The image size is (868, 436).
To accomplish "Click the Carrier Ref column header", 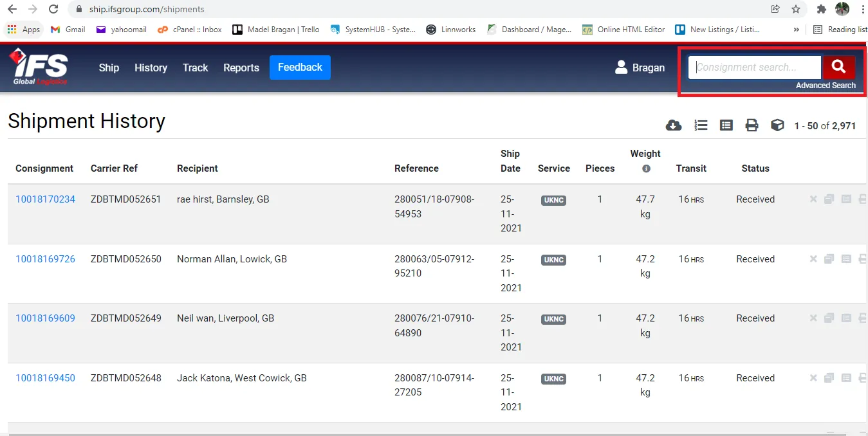I will click(114, 168).
